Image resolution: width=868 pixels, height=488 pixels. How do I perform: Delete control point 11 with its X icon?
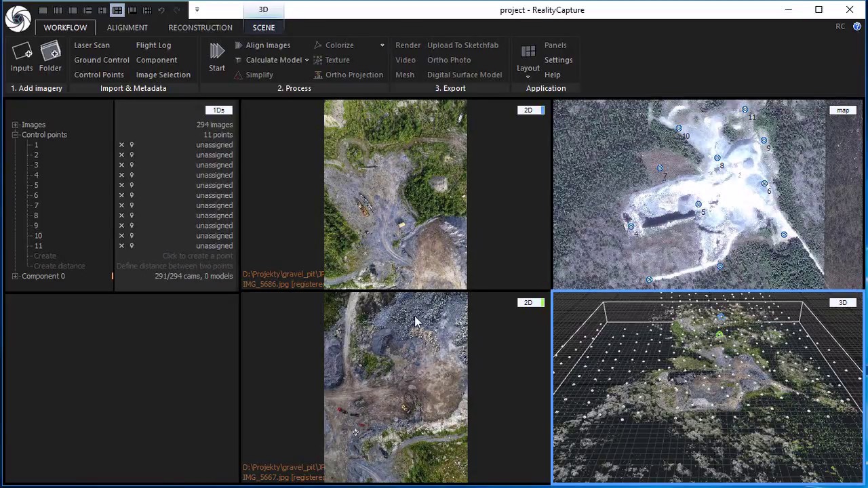tap(121, 246)
